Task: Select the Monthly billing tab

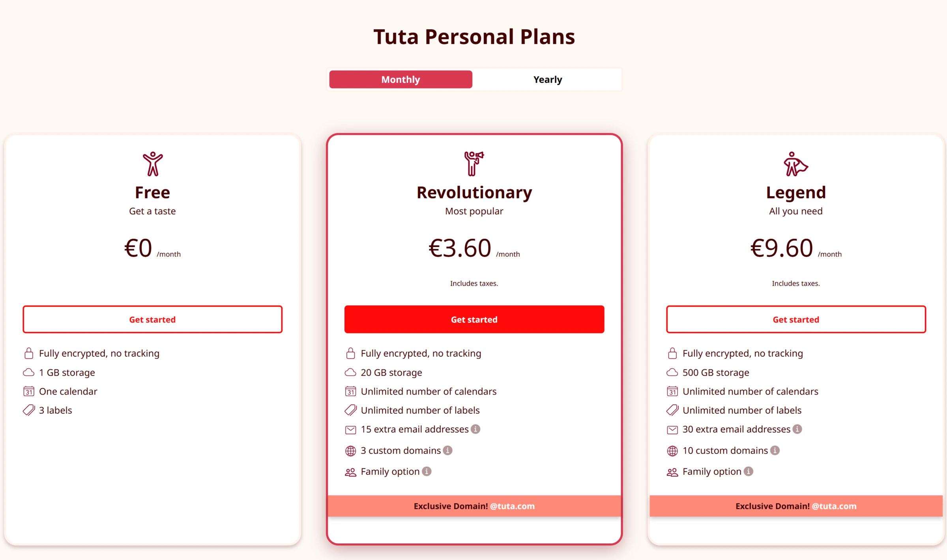Action: click(400, 79)
